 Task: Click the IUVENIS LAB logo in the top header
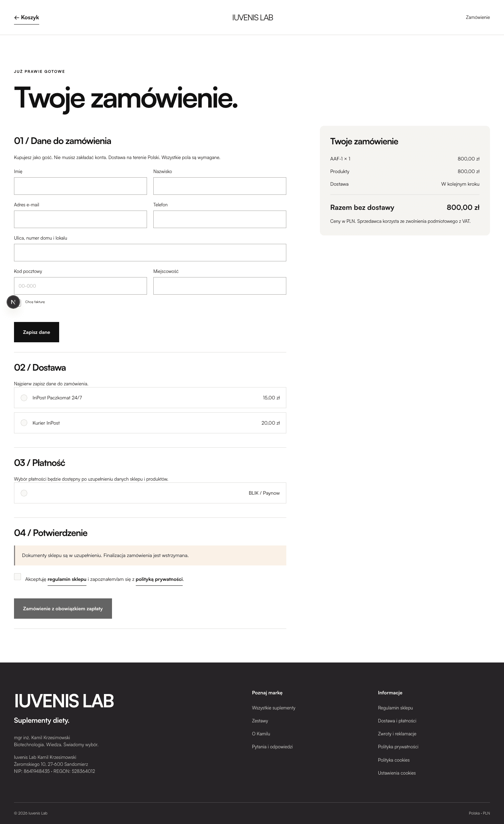252,18
